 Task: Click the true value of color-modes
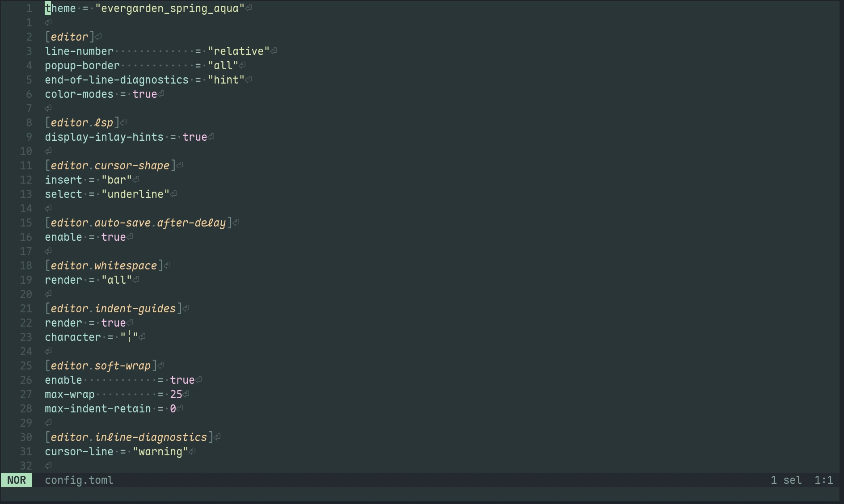145,94
